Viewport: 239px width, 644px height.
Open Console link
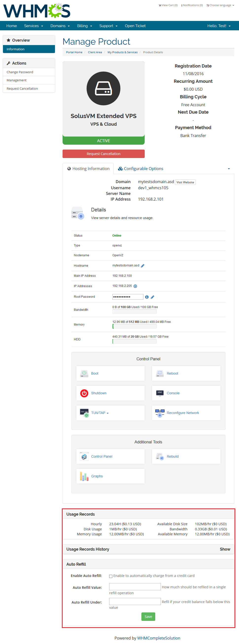pos(173,393)
